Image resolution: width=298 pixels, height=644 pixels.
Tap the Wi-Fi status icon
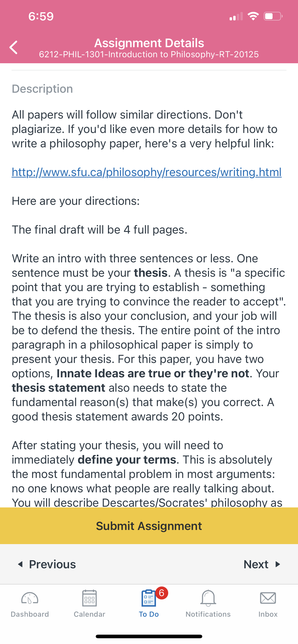253,16
